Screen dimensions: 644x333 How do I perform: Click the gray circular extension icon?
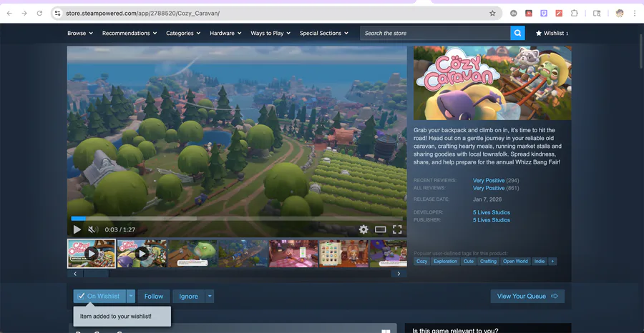[513, 13]
